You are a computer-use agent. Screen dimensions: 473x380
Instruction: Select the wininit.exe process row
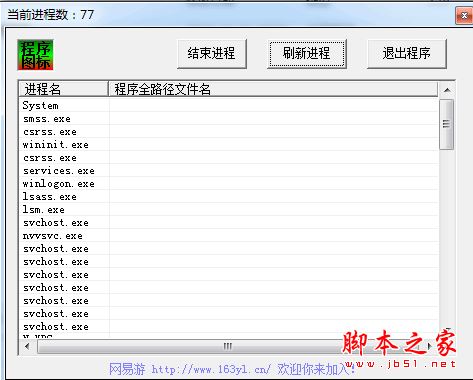click(x=229, y=145)
